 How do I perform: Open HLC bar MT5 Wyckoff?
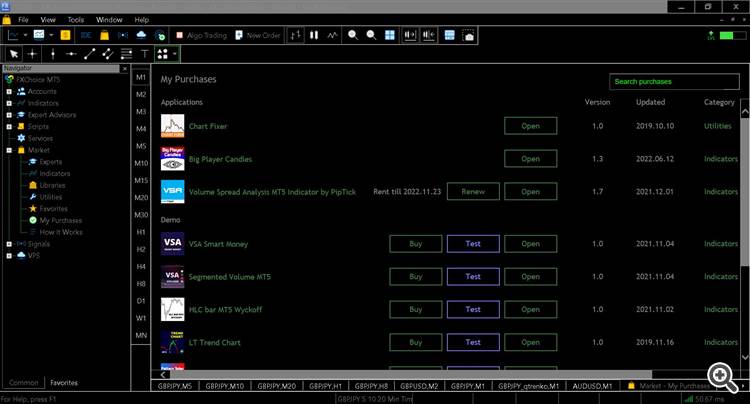(x=530, y=309)
